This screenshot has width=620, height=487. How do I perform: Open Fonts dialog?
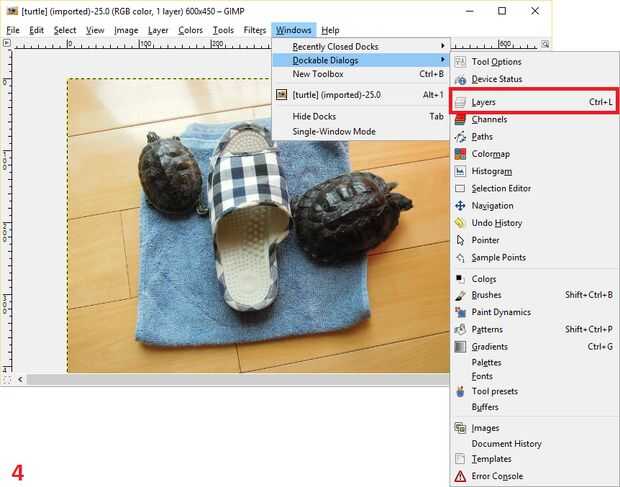tap(482, 376)
